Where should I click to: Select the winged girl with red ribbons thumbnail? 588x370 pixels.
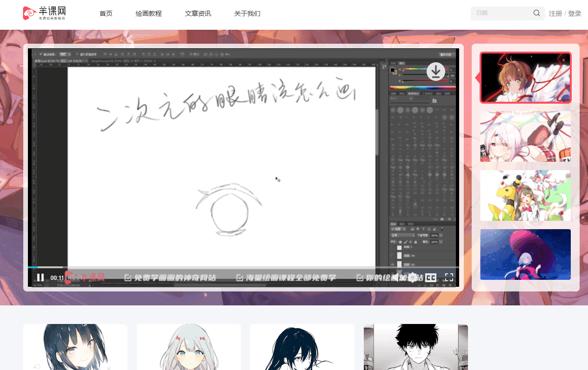[525, 78]
